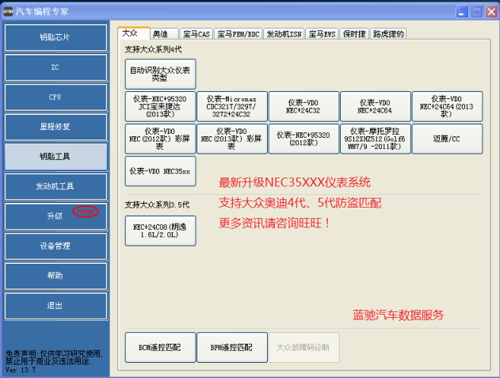
Task: Switch to the 奥迪 tab
Action: point(164,34)
